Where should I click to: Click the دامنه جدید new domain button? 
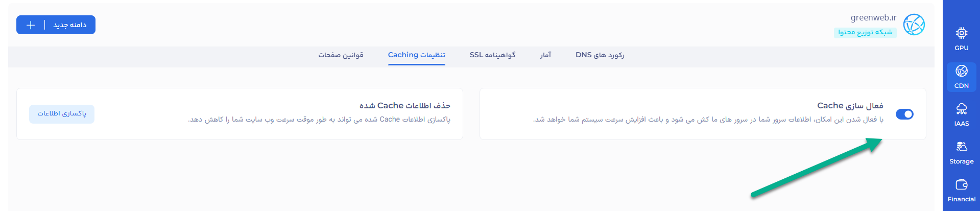point(70,25)
